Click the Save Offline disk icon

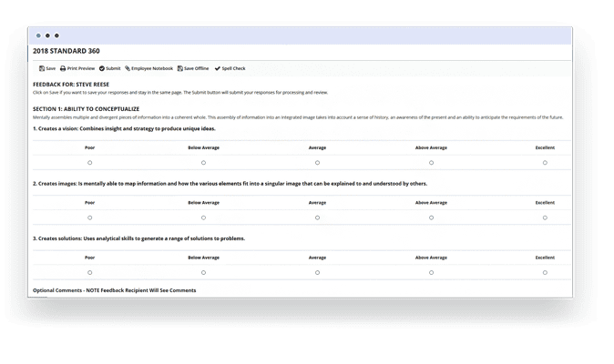[x=180, y=68]
